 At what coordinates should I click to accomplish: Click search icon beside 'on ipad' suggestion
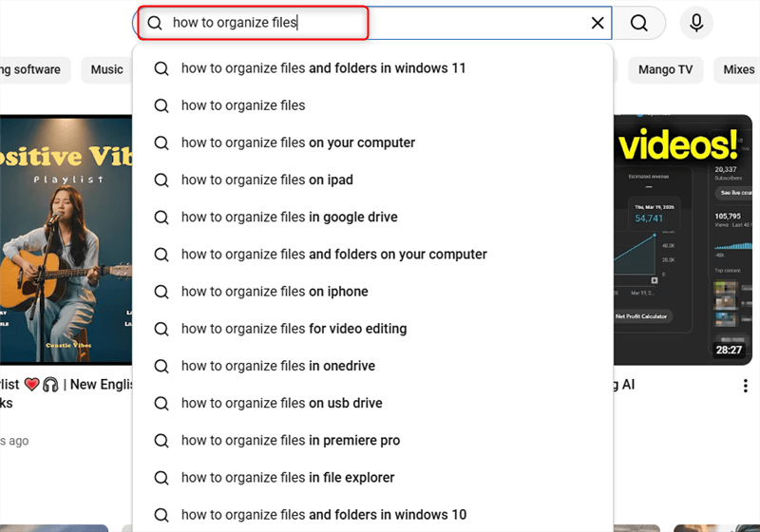161,180
